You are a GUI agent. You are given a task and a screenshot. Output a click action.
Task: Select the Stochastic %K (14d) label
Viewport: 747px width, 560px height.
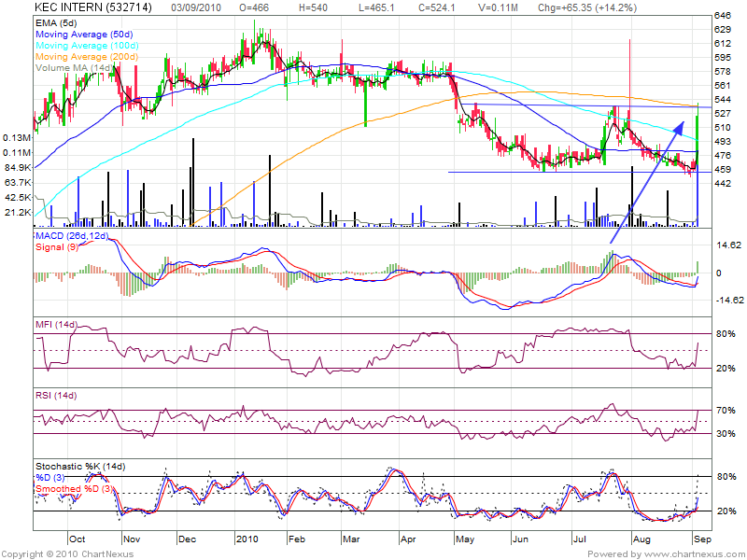point(79,466)
